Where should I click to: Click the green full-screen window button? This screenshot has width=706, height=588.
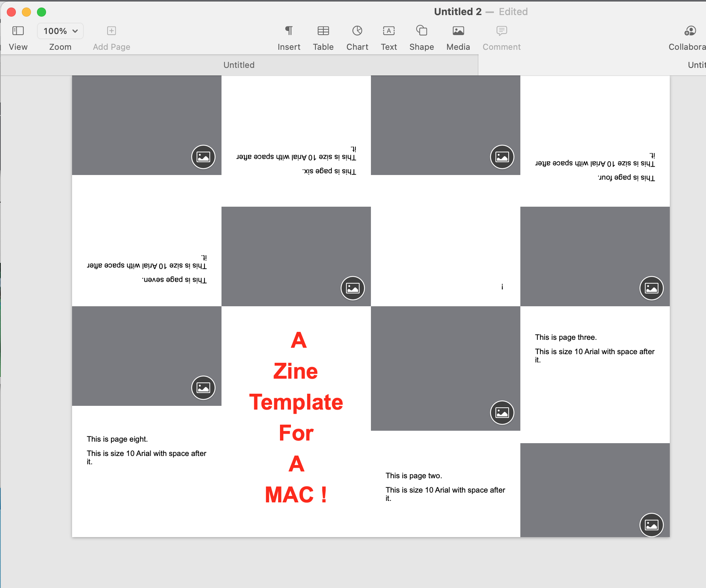42,12
